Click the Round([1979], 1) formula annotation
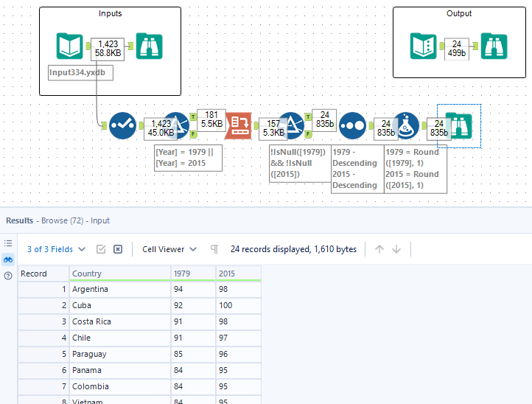532x404 pixels. coord(416,169)
